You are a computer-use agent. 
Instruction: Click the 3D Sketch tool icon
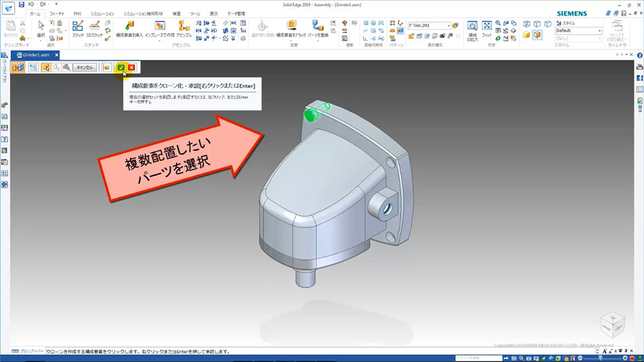pos(95,28)
